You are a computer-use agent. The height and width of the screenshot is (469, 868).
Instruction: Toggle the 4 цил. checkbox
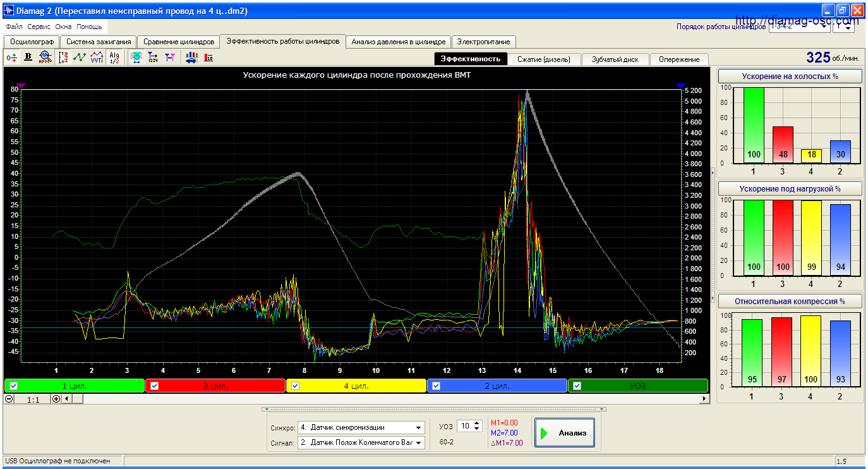coord(295,386)
